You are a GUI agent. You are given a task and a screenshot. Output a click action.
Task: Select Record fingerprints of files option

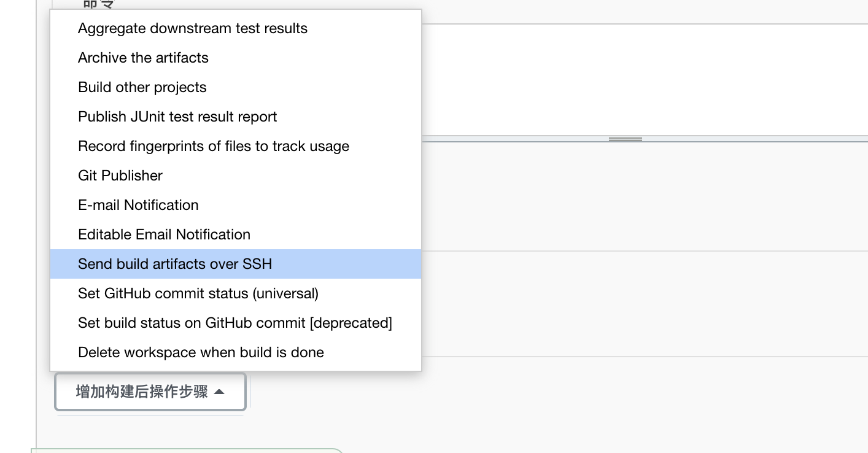[x=213, y=146]
